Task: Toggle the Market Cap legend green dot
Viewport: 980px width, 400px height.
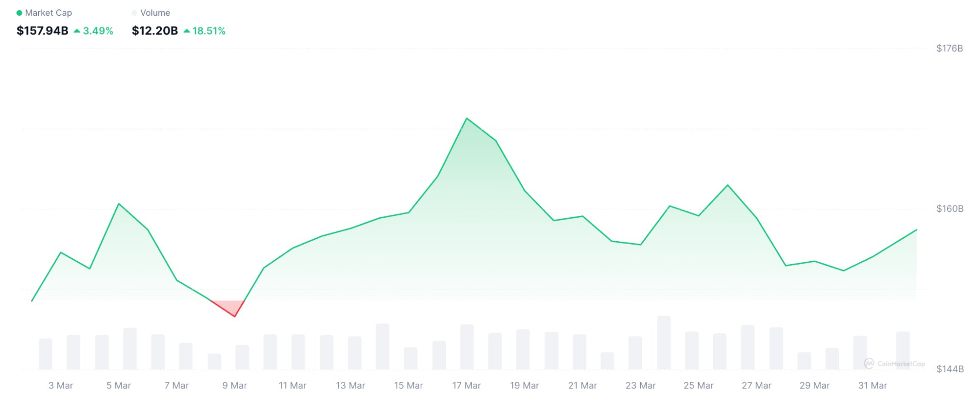Action: [19, 13]
